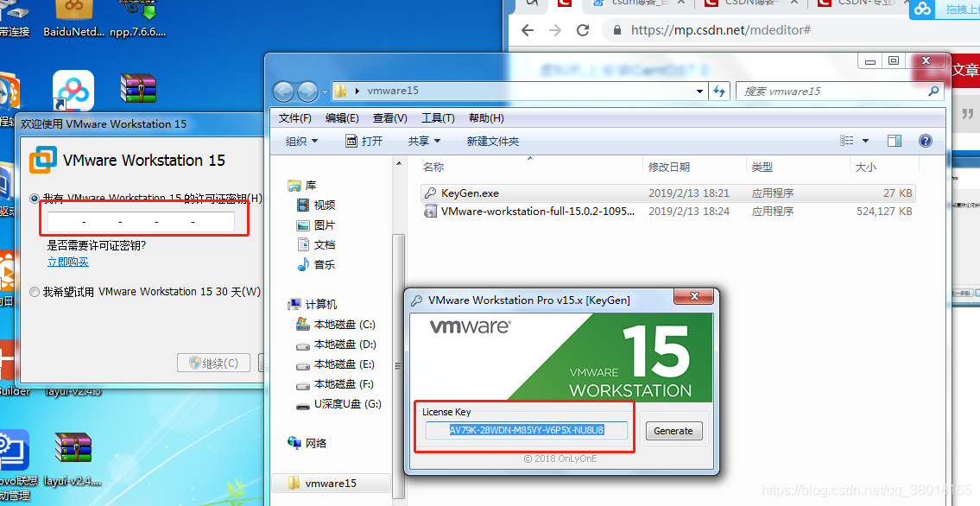Open the WinRAR archive desktop icon at top
Viewport: 980px width, 506px height.
pyautogui.click(x=138, y=88)
